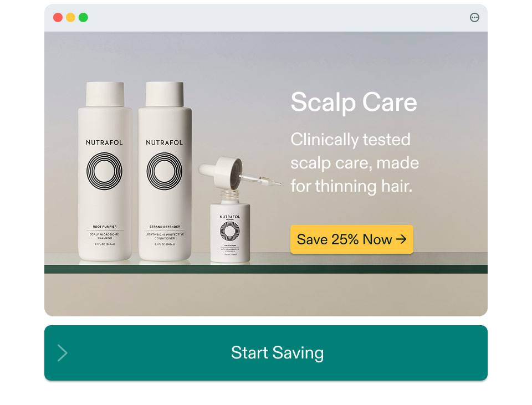Viewport: 532px width, 405px height.
Task: Click the arrow inside the yellow button
Action: (x=401, y=239)
